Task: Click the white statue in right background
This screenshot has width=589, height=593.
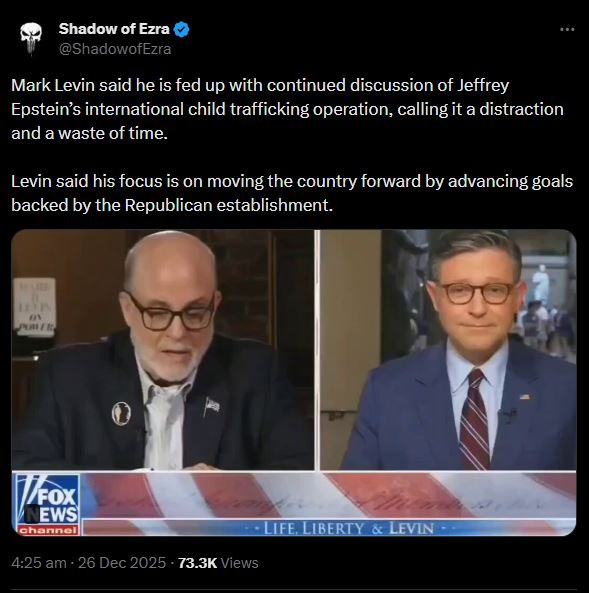Action: (541, 283)
